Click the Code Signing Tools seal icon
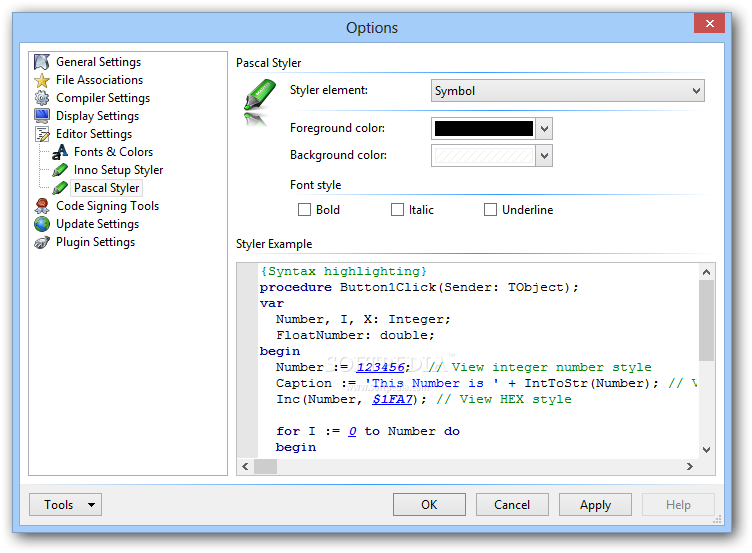Viewport: 752px width, 553px height. click(42, 206)
